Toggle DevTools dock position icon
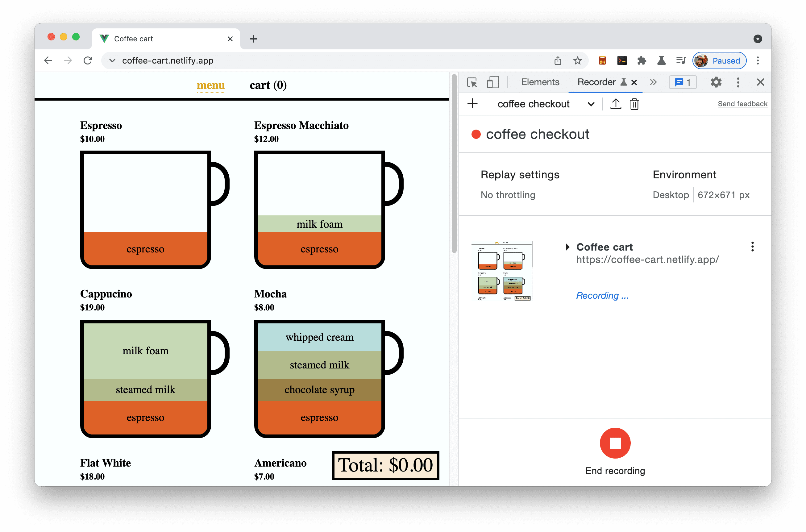The height and width of the screenshot is (532, 806). 493,83
